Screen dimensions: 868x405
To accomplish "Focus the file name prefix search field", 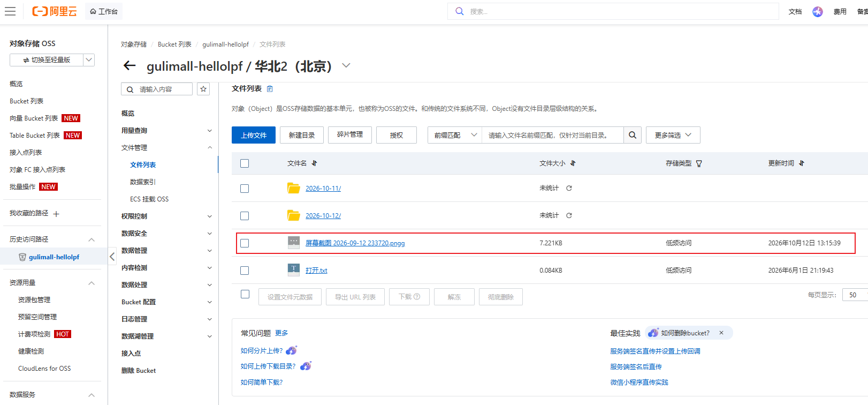I will (x=553, y=135).
